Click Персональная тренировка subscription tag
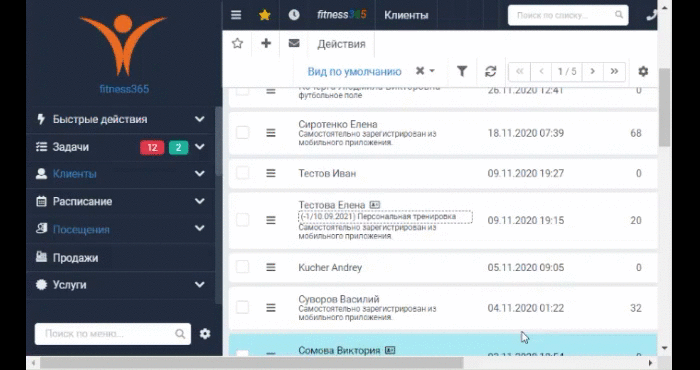This screenshot has width=700, height=370. [x=385, y=217]
